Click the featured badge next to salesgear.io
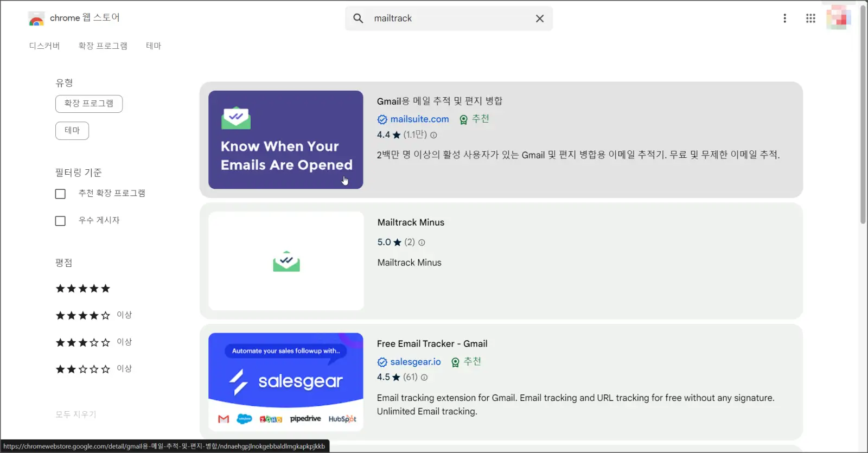Image resolution: width=868 pixels, height=453 pixels. (x=455, y=362)
